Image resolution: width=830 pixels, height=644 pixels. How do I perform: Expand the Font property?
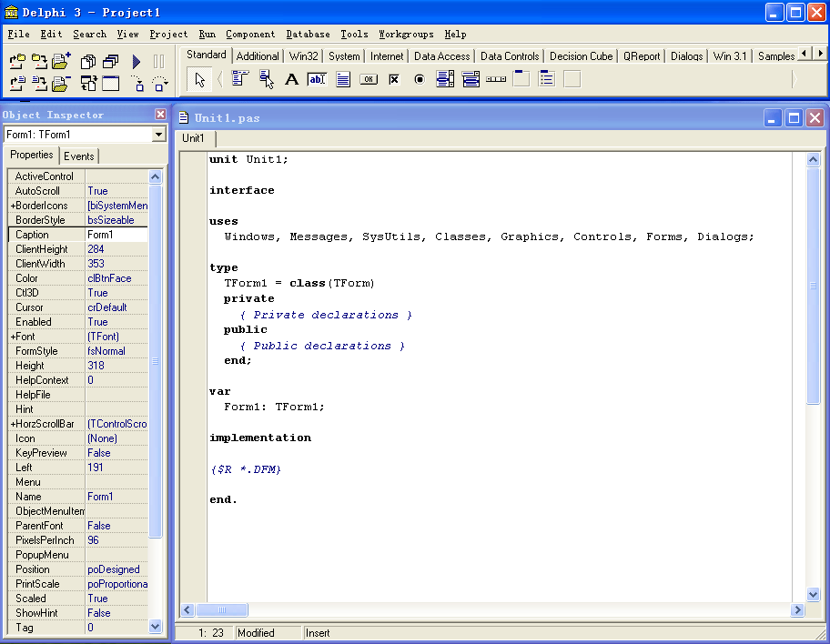(13, 337)
